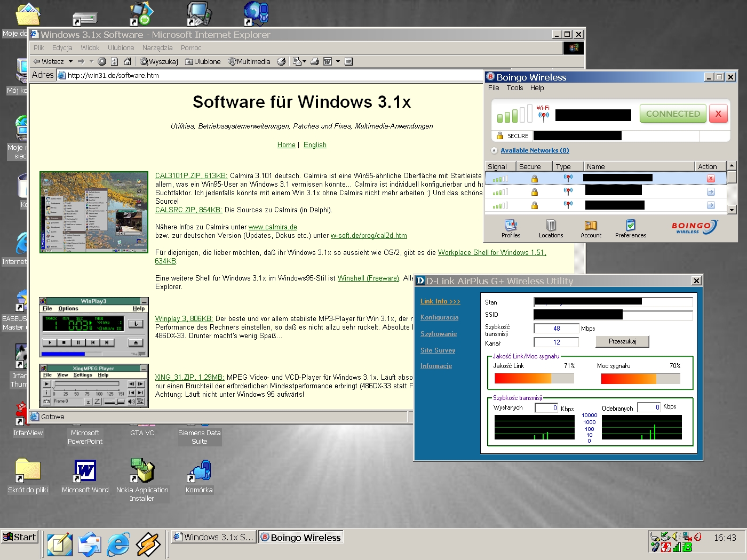Launch Internet Explorer from quick launch

[x=118, y=545]
